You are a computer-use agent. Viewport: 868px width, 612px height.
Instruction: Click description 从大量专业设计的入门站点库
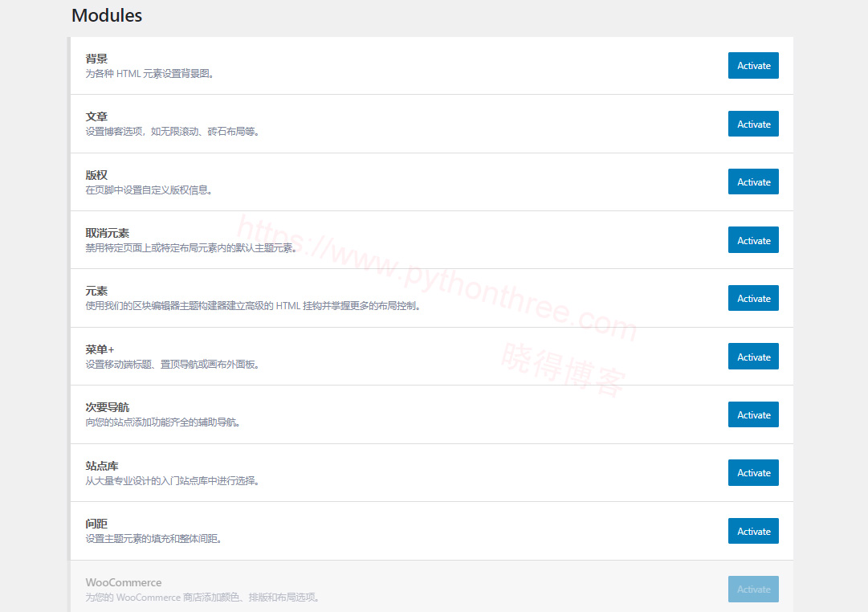pyautogui.click(x=173, y=481)
